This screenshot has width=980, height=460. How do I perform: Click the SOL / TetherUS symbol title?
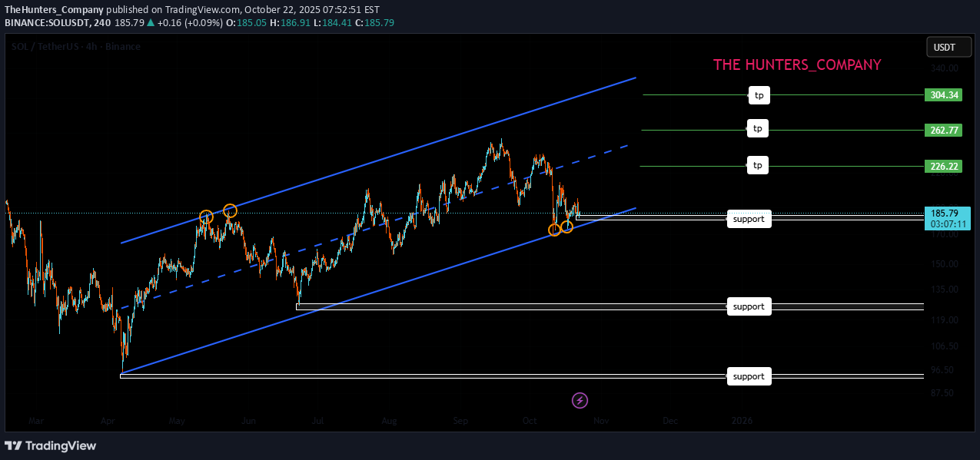pyautogui.click(x=76, y=47)
